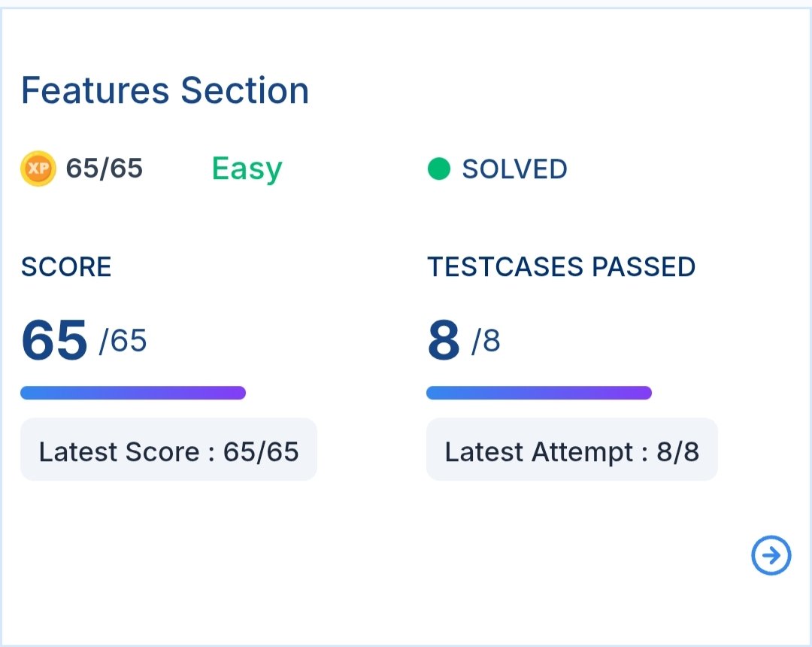Click the SCORE heading

[66, 267]
